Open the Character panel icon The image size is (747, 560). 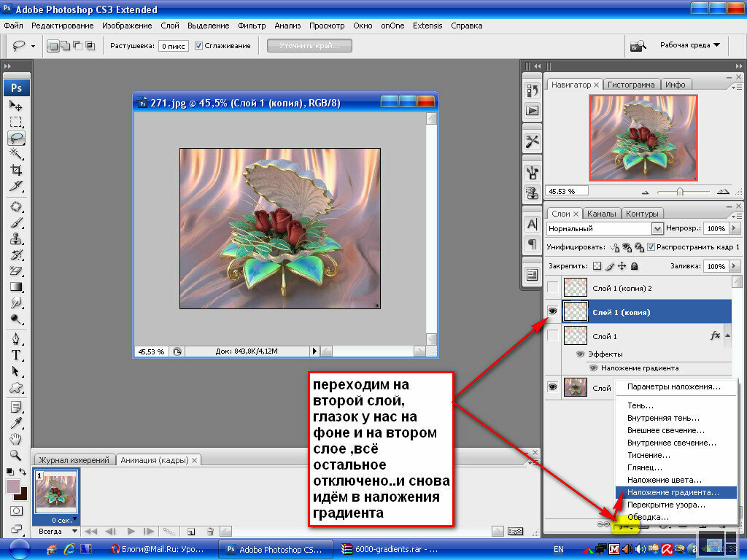point(532,225)
